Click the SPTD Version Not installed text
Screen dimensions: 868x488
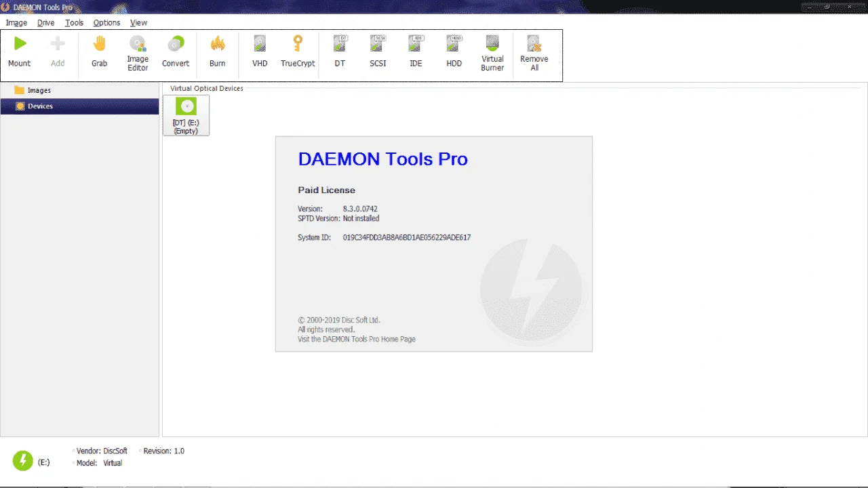[x=338, y=218]
